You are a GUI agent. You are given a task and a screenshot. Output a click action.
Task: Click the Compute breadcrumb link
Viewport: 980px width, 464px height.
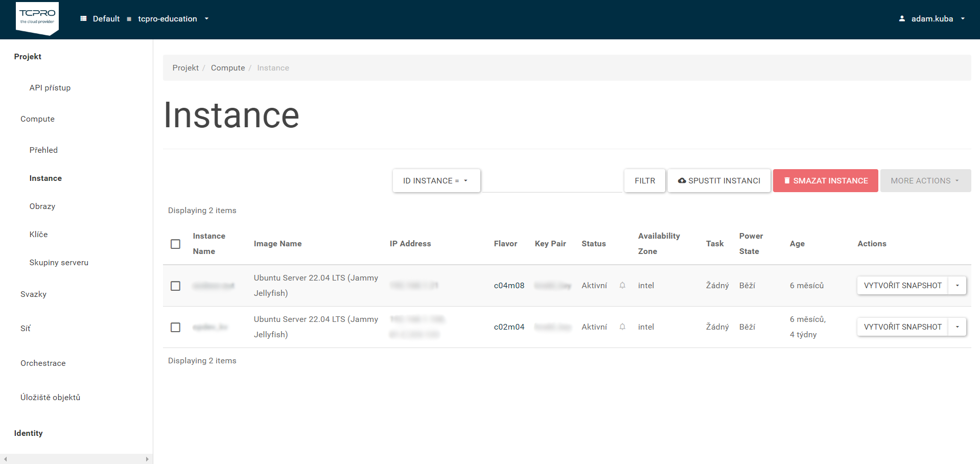228,67
